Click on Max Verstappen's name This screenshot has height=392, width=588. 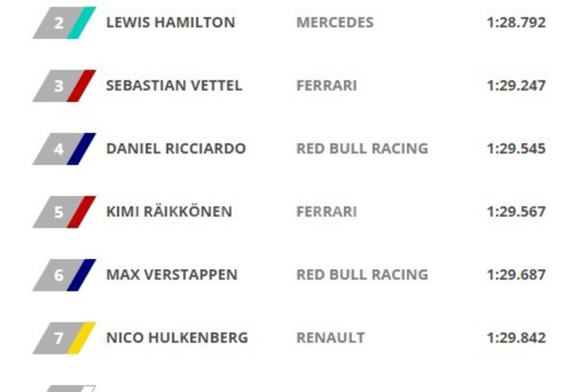172,275
